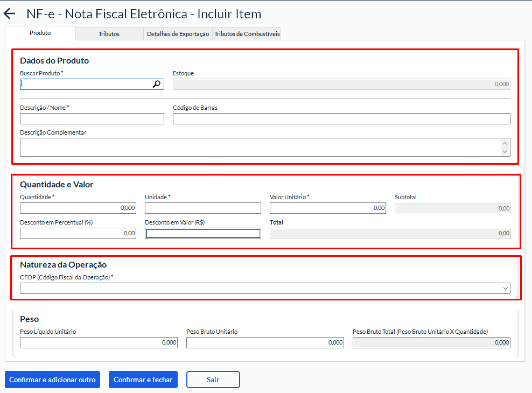Select the Produto tab

coord(40,33)
